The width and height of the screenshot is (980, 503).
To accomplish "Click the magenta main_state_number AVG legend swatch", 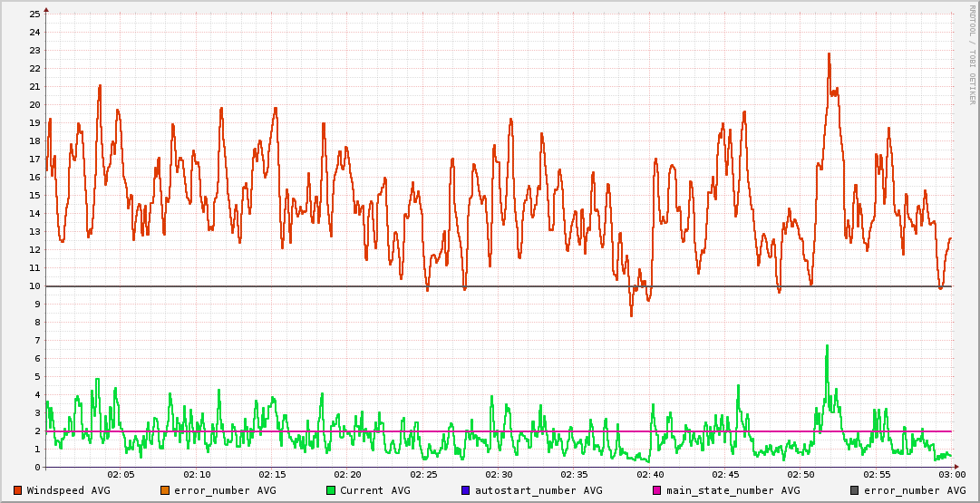I will 657,490.
